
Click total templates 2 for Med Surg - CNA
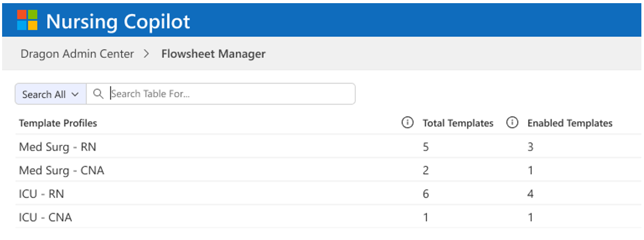[426, 170]
